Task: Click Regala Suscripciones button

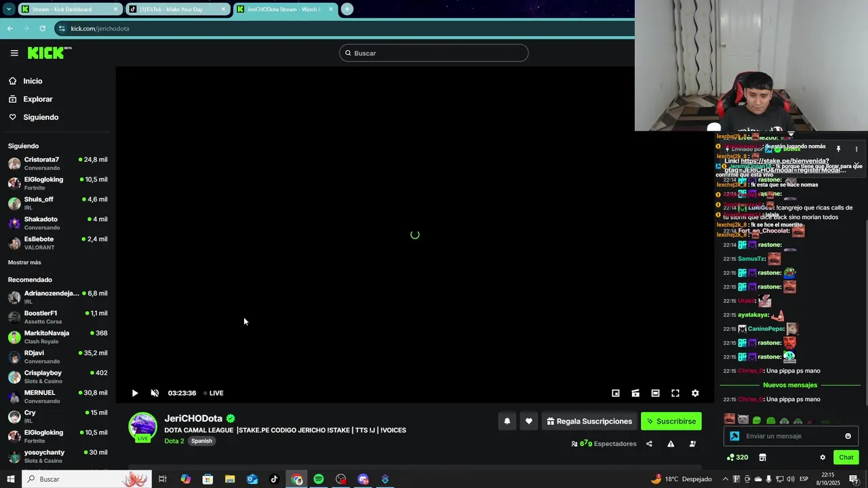Action: tap(589, 421)
